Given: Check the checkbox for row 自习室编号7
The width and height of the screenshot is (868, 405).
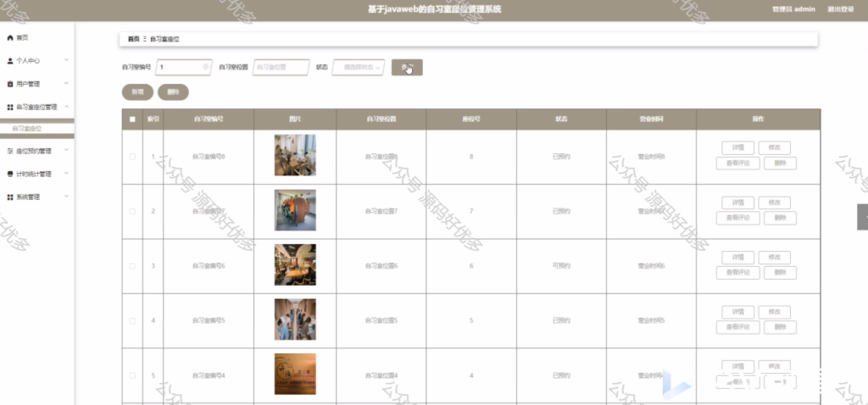Looking at the screenshot, I should coord(132,211).
